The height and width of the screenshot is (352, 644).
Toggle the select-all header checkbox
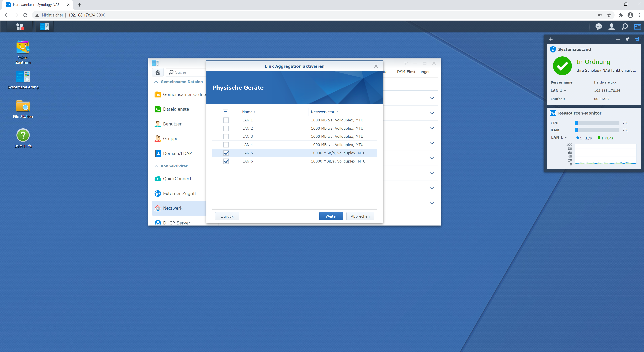tap(225, 112)
